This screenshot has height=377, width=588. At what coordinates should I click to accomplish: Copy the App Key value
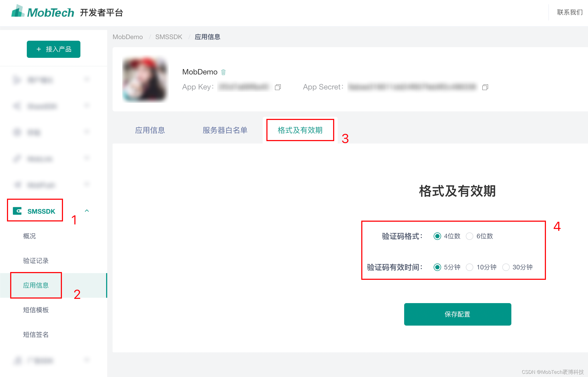coord(278,87)
